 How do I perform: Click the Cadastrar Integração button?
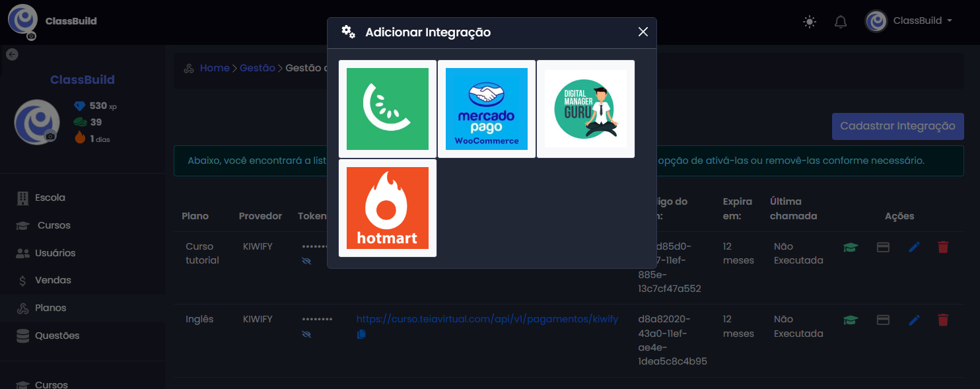898,126
